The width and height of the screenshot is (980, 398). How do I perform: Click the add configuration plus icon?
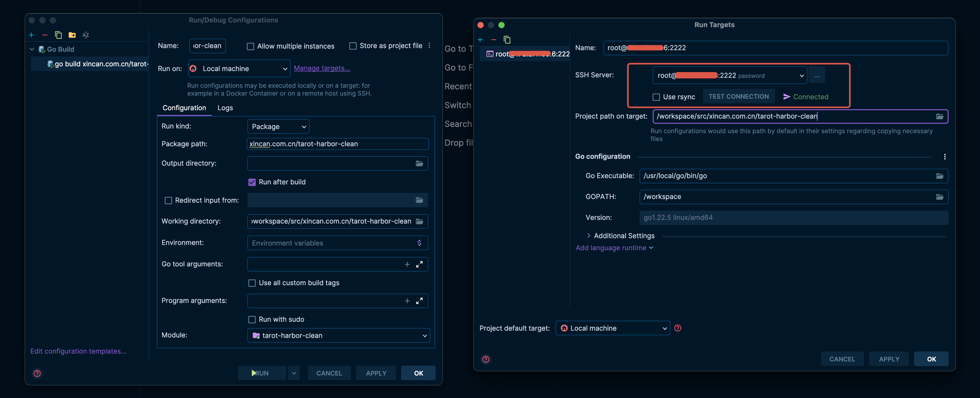[x=31, y=35]
